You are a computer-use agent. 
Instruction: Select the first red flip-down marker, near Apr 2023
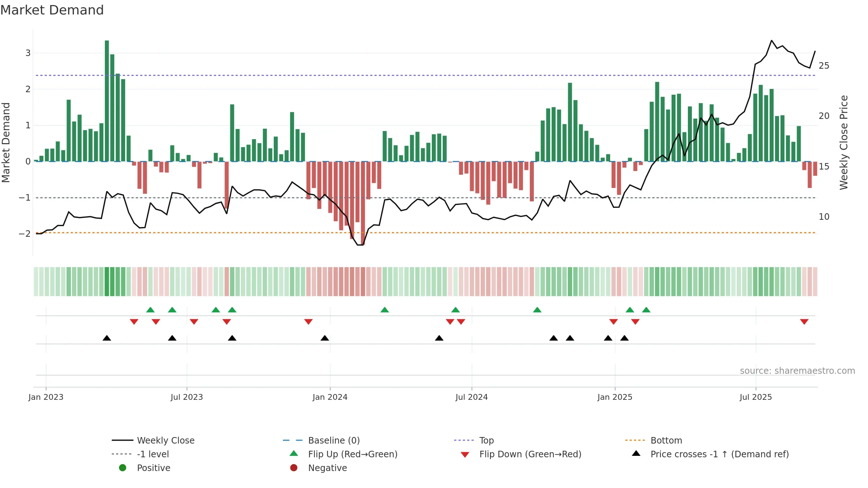click(134, 322)
